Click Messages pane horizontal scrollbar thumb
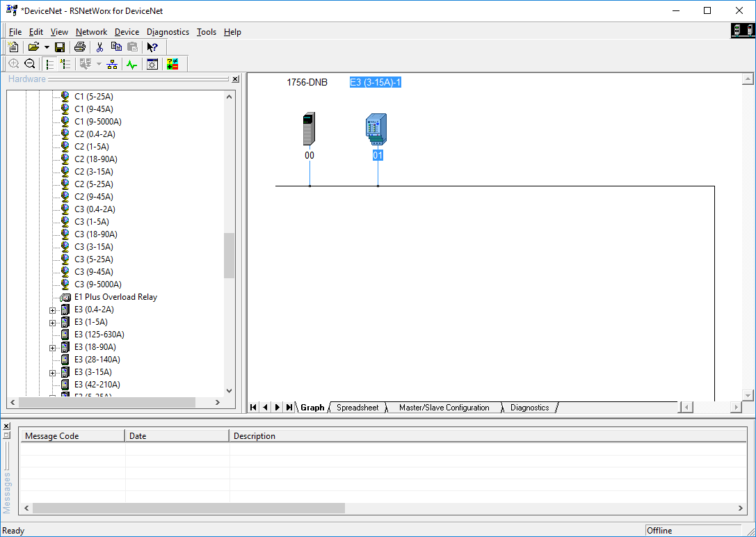The height and width of the screenshot is (537, 756). (188, 508)
